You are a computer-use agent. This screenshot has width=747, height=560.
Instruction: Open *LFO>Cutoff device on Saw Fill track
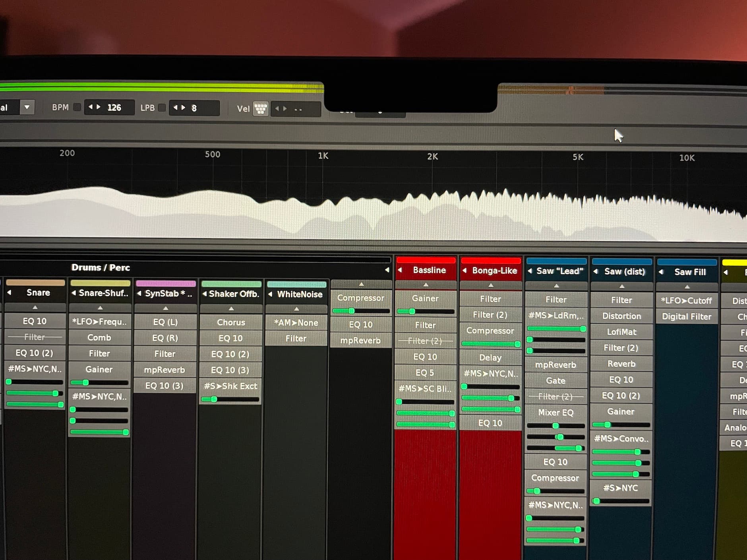pos(687,301)
